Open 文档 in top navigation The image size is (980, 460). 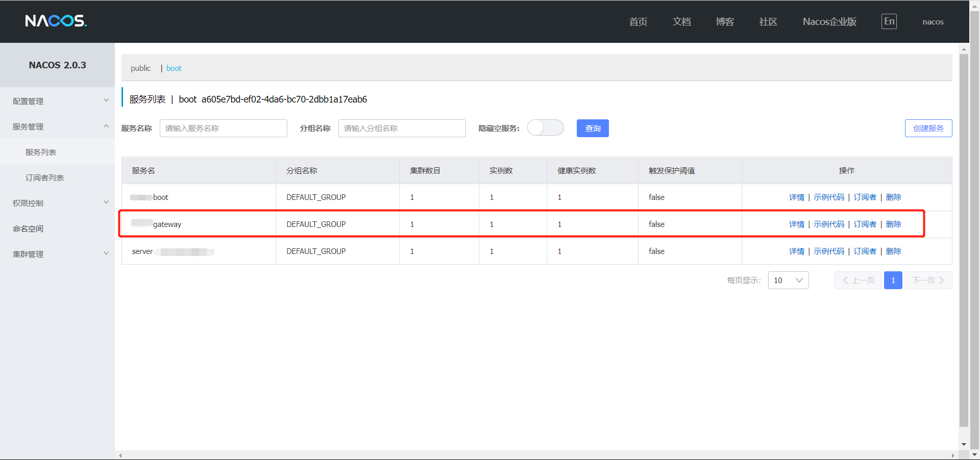coord(681,21)
